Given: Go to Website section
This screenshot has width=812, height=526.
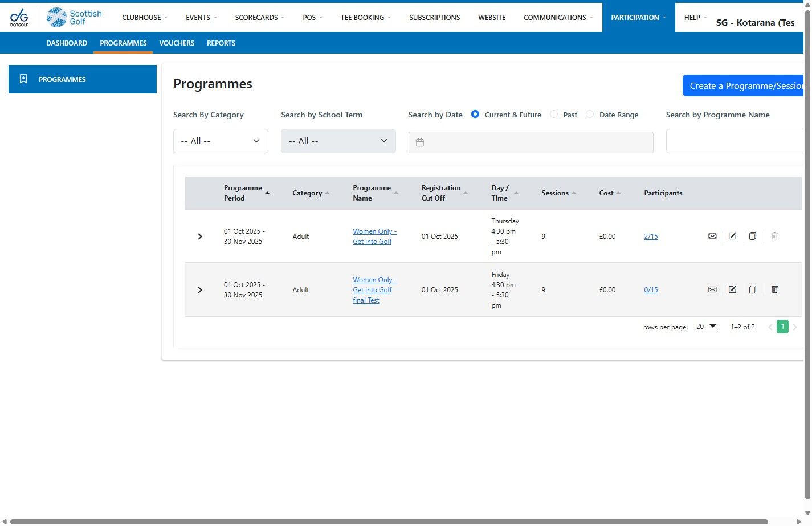Looking at the screenshot, I should 492,18.
